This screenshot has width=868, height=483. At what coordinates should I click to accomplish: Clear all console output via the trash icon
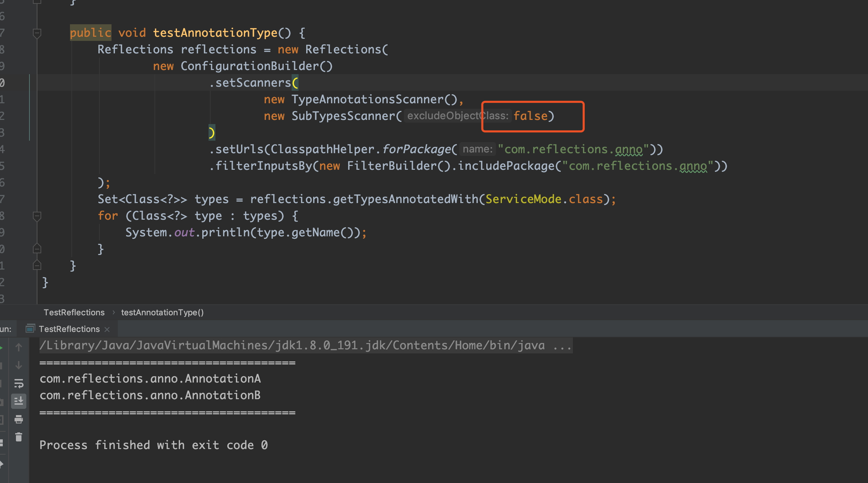pyautogui.click(x=19, y=437)
